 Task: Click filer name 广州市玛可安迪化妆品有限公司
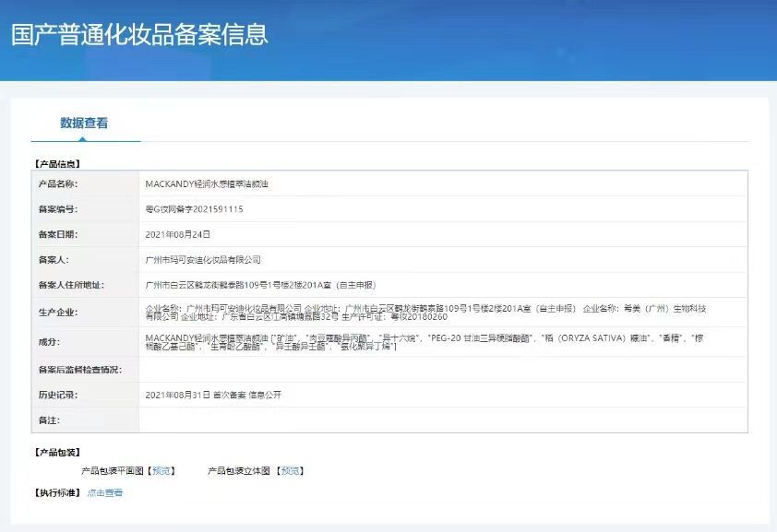pos(203,260)
